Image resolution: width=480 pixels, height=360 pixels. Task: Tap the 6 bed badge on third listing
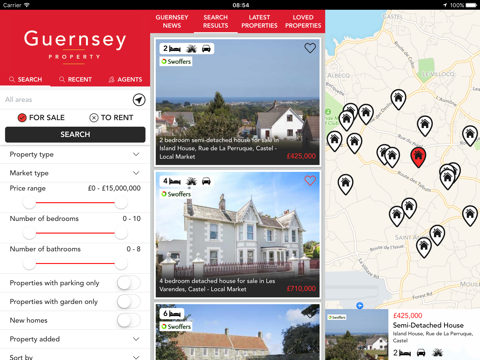172,314
